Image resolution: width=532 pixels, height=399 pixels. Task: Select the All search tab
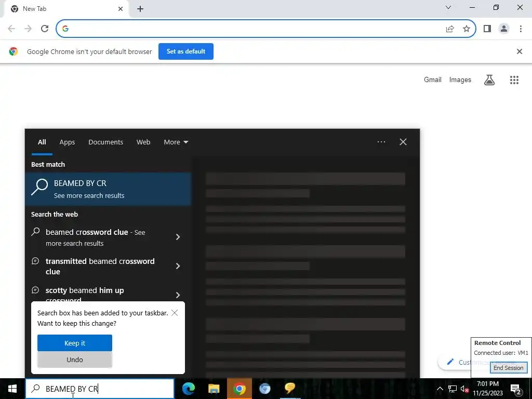(x=42, y=142)
